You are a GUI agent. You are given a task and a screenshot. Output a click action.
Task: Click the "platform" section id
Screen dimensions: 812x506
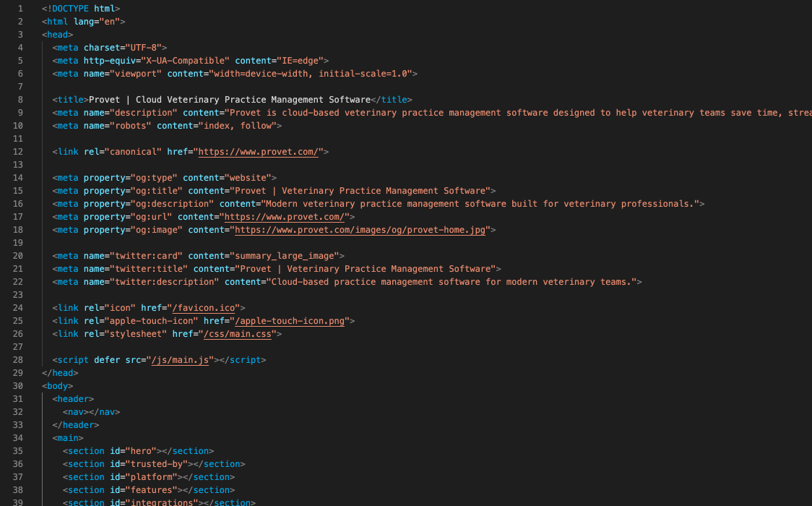tap(151, 477)
